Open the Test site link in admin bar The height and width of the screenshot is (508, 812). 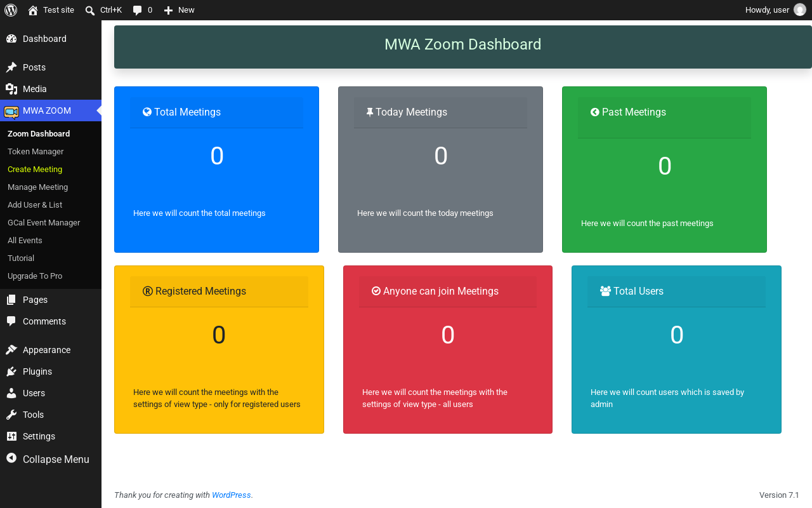coord(51,10)
